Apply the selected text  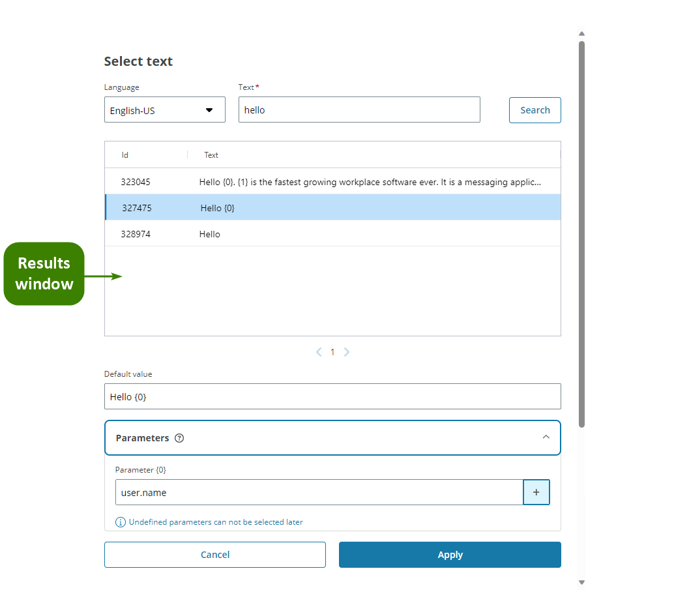pos(450,555)
